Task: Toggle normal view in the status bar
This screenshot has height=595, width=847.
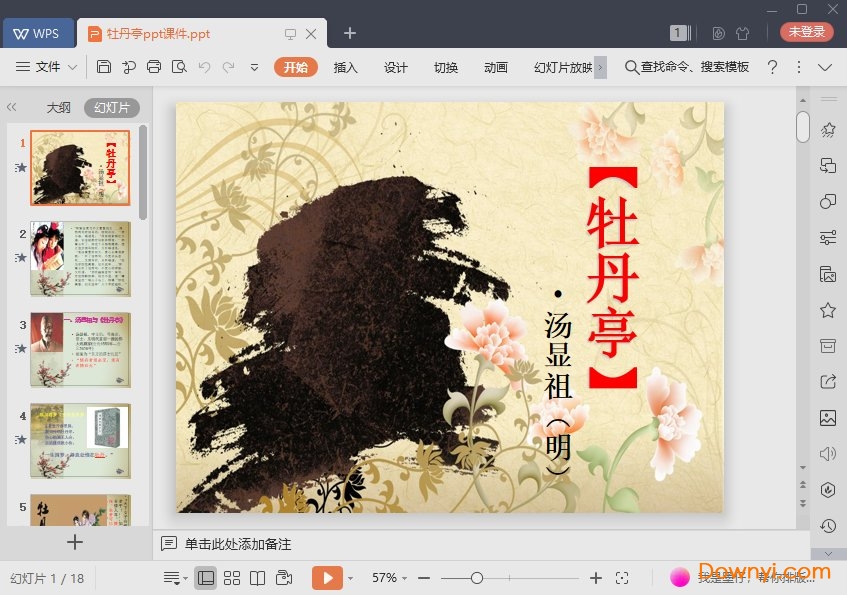Action: [207, 577]
